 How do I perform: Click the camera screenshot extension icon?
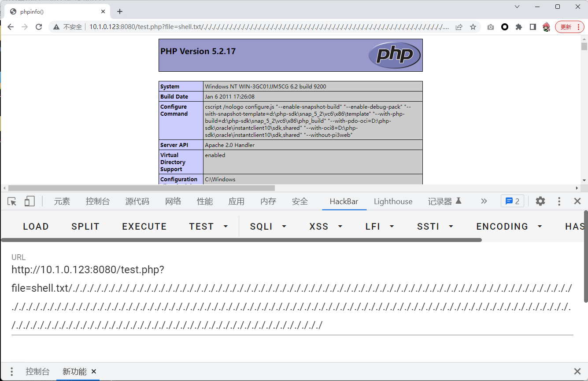click(491, 27)
